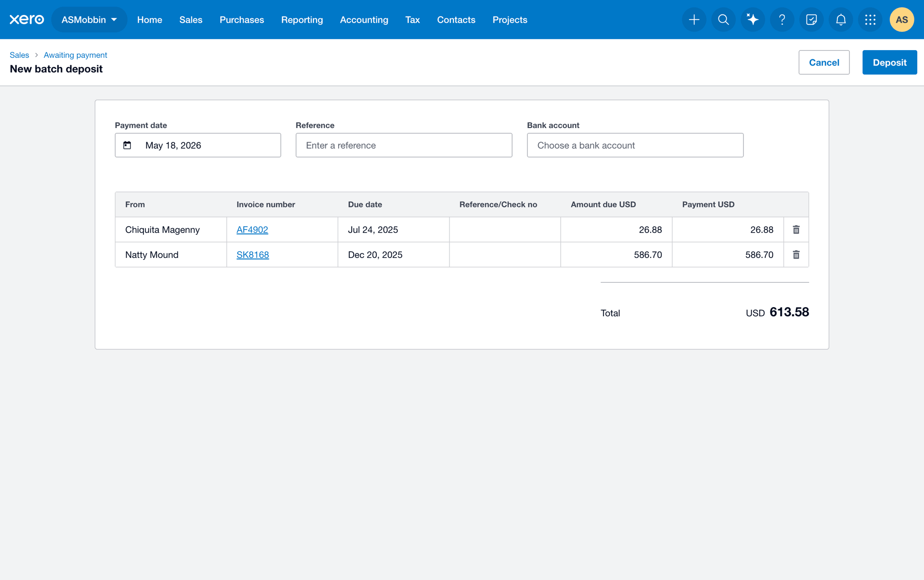This screenshot has width=924, height=580.
Task: Click the 586.70 Amount due value
Action: [x=648, y=255]
